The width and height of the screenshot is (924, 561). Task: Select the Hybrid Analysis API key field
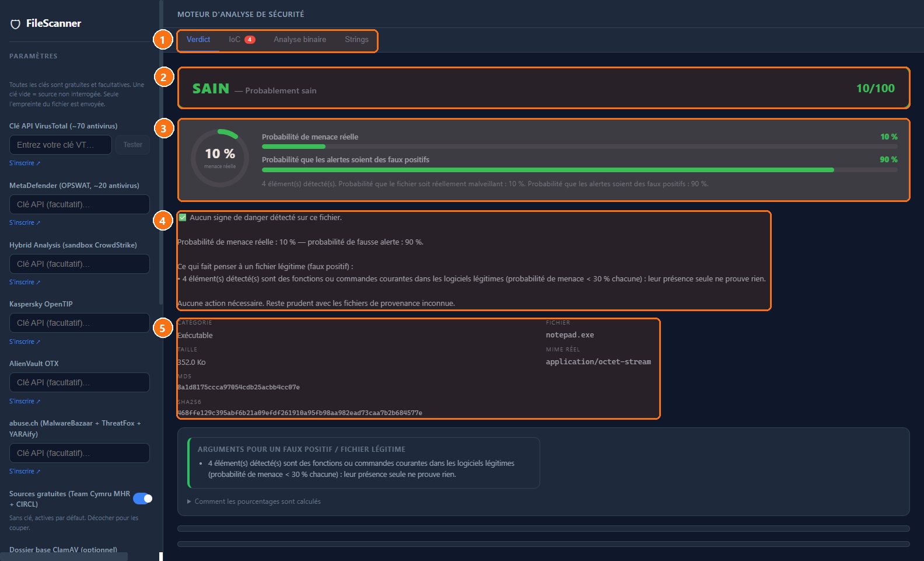79,264
